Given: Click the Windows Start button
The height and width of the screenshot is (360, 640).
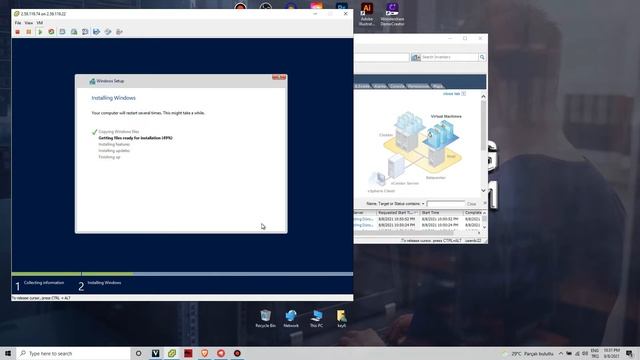Looking at the screenshot, I should [x=8, y=353].
